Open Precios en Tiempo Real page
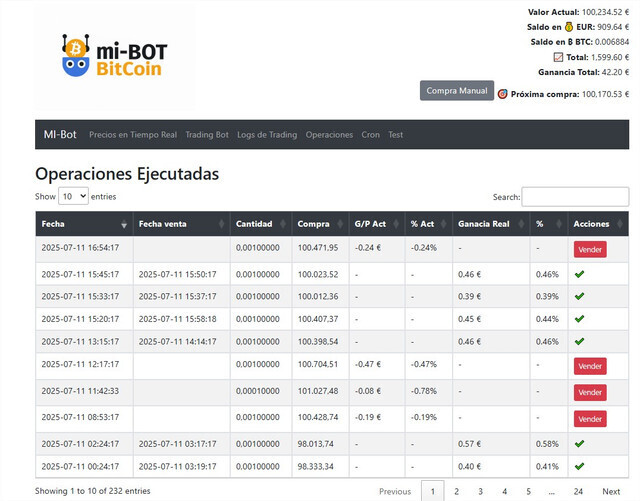 (x=133, y=135)
